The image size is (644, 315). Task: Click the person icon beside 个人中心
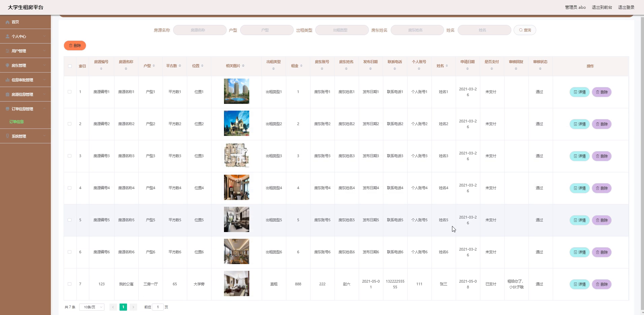[x=7, y=36]
